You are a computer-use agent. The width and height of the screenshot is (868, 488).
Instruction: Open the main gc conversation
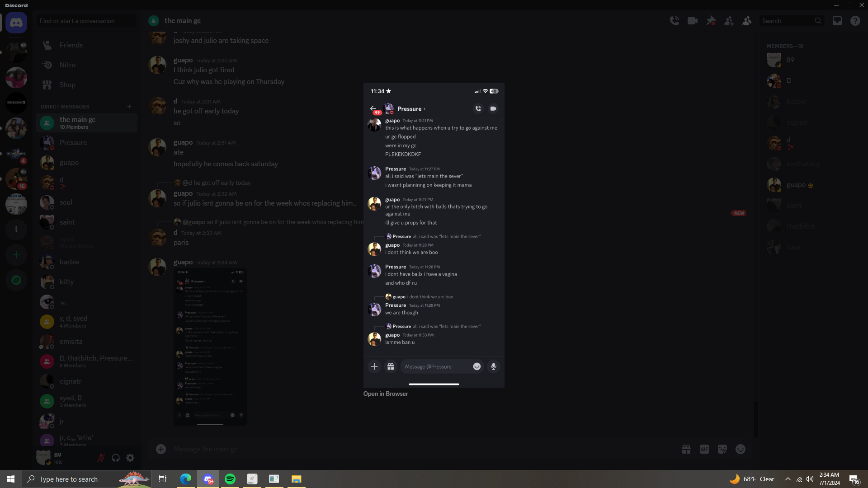point(87,123)
